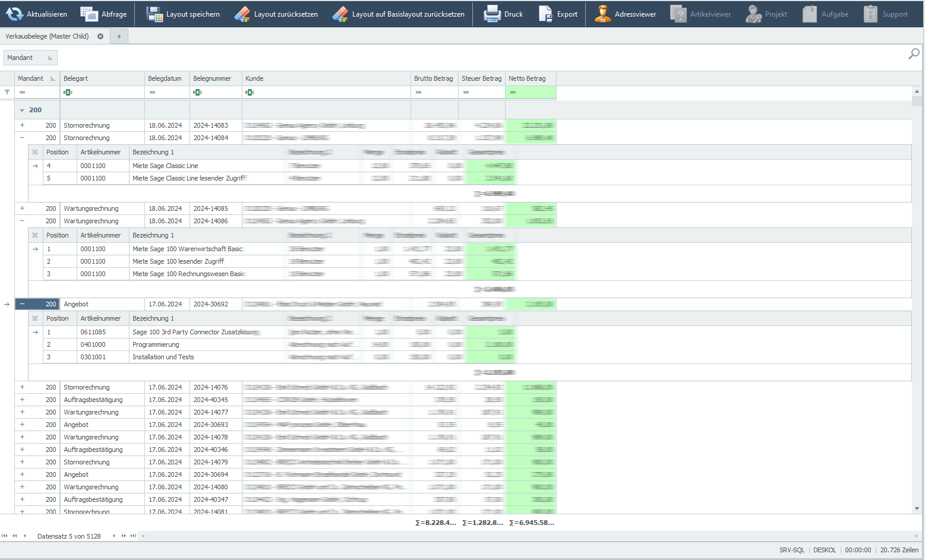Viewport: 925px width, 560px height.
Task: Go to the previous record in navigator
Action: pos(24,536)
